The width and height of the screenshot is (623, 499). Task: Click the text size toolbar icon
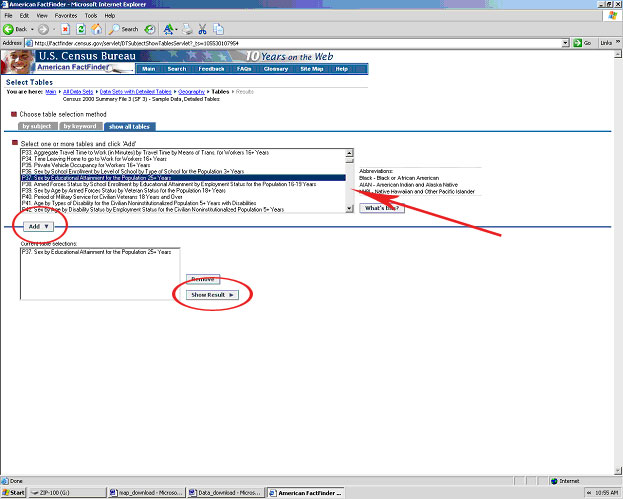click(168, 29)
